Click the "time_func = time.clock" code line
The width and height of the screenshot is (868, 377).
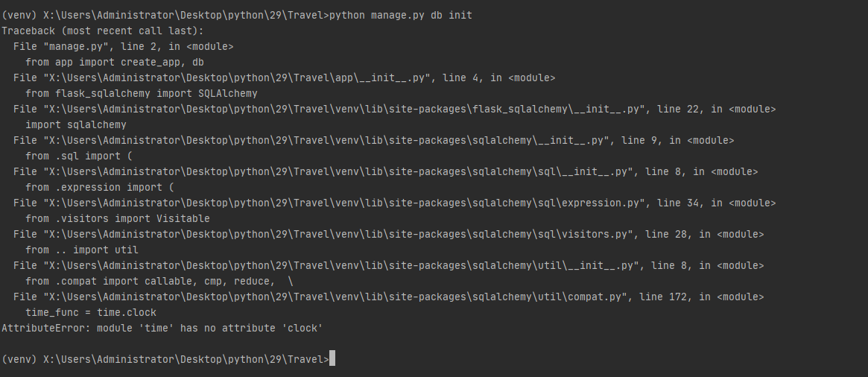[91, 313]
